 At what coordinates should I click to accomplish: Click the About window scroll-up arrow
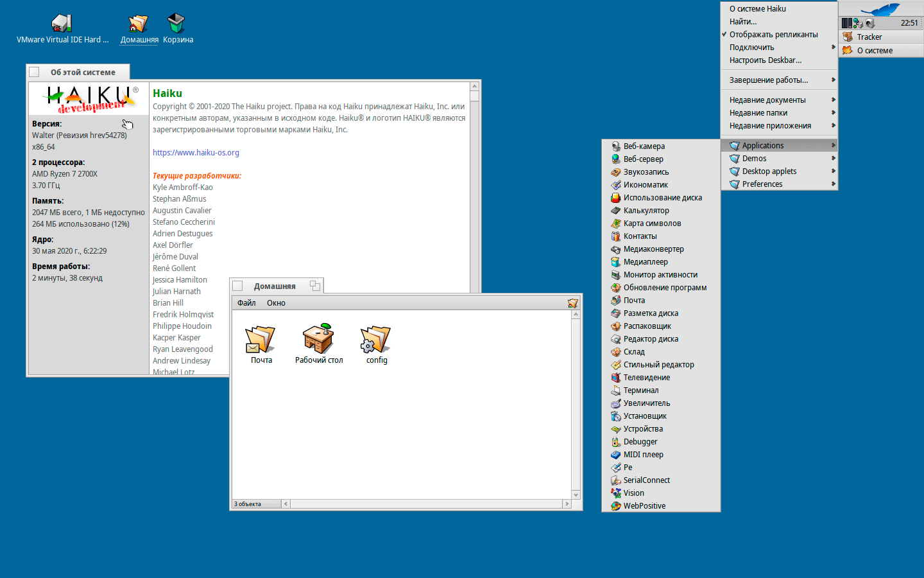point(475,86)
